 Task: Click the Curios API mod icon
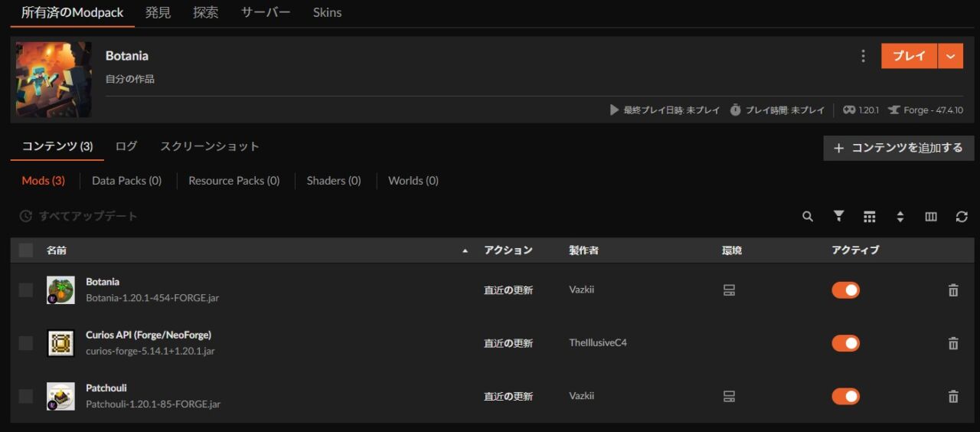[x=60, y=343]
